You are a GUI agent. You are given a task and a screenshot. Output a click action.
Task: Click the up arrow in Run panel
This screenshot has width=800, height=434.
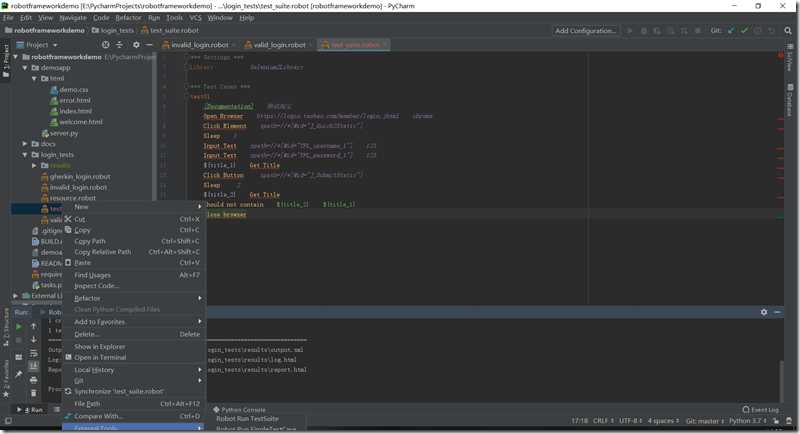[x=34, y=326]
